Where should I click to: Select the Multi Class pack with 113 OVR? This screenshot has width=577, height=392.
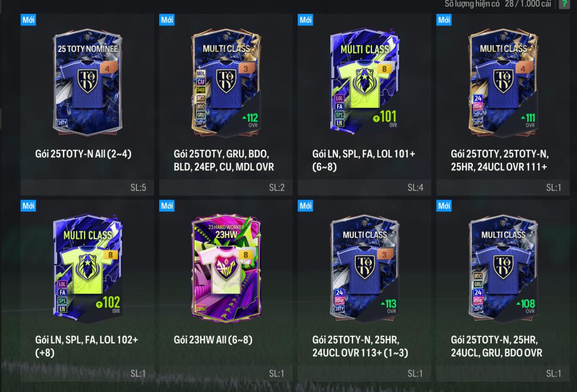click(x=365, y=268)
